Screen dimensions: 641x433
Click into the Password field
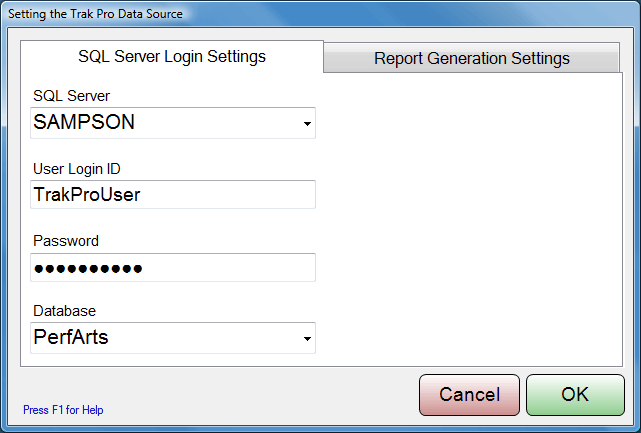point(173,267)
